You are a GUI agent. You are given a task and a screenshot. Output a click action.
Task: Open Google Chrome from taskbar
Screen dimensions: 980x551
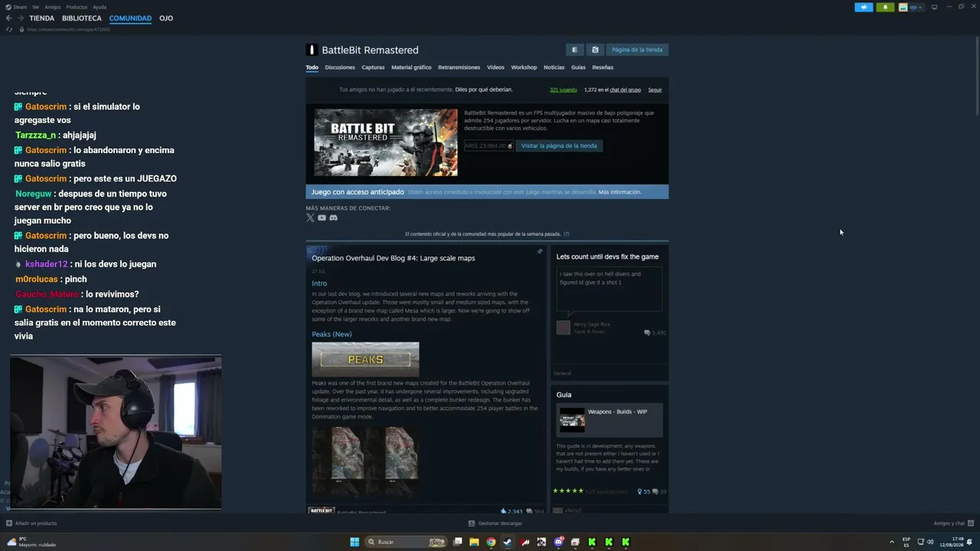click(x=491, y=542)
